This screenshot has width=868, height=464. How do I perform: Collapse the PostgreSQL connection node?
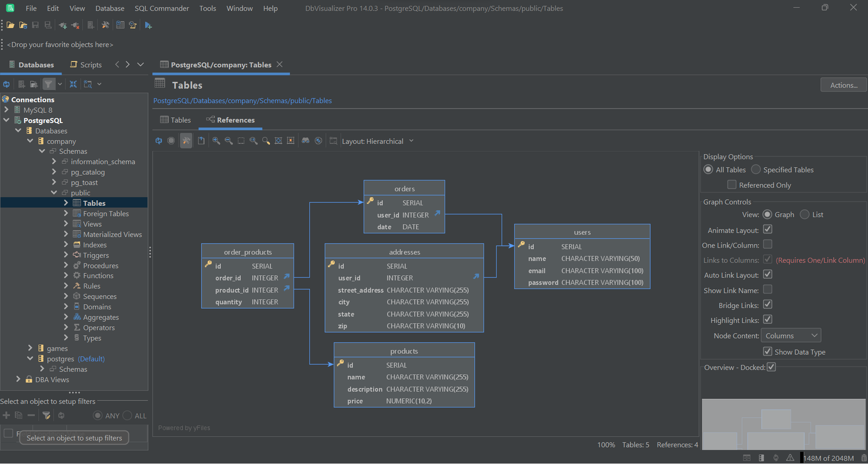(x=7, y=120)
